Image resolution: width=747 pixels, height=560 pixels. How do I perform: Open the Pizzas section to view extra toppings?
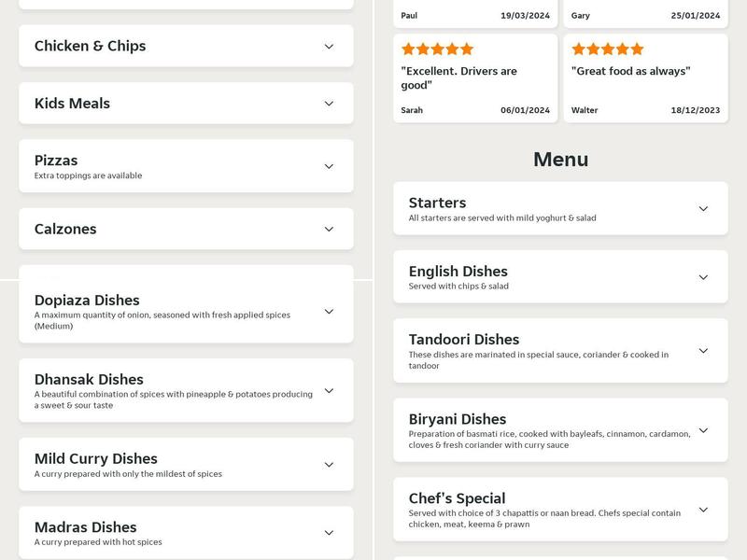tap(187, 165)
